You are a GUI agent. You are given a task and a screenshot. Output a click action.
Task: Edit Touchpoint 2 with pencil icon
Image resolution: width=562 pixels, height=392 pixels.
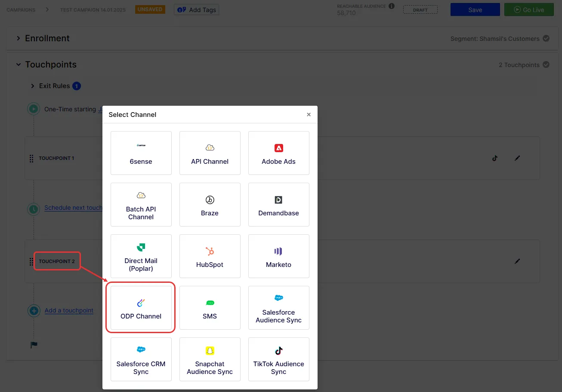517,261
